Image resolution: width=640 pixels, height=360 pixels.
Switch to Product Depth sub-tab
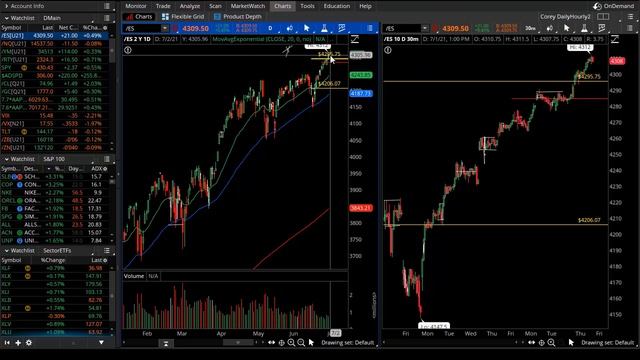(x=238, y=17)
